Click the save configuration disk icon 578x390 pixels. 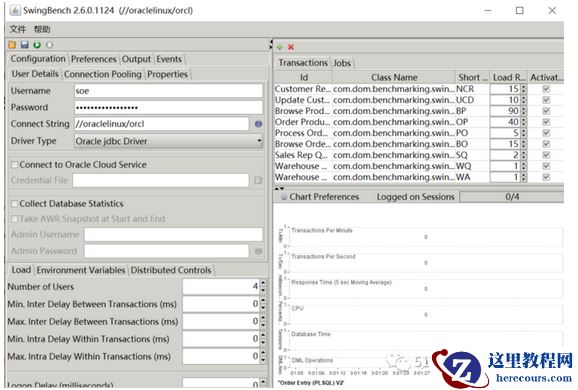pyautogui.click(x=25, y=45)
